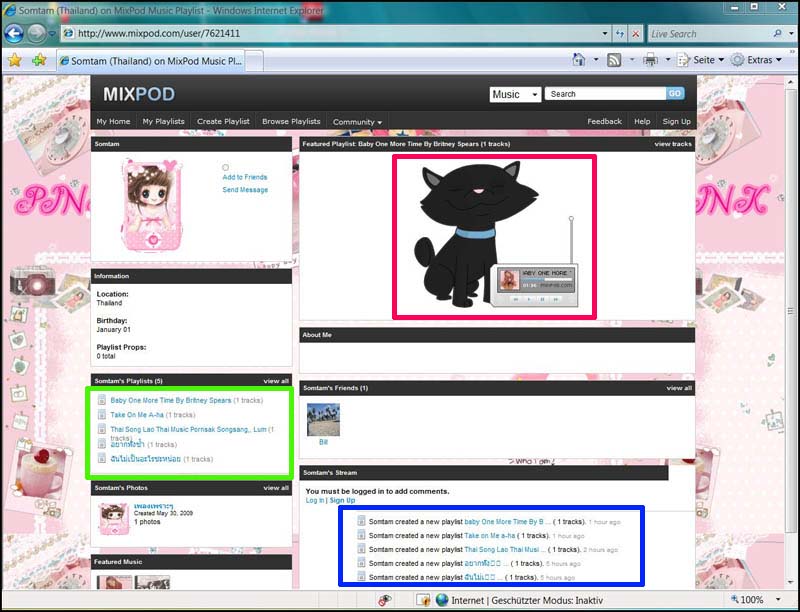
Task: Click the Internet zone globe icon
Action: point(442,600)
